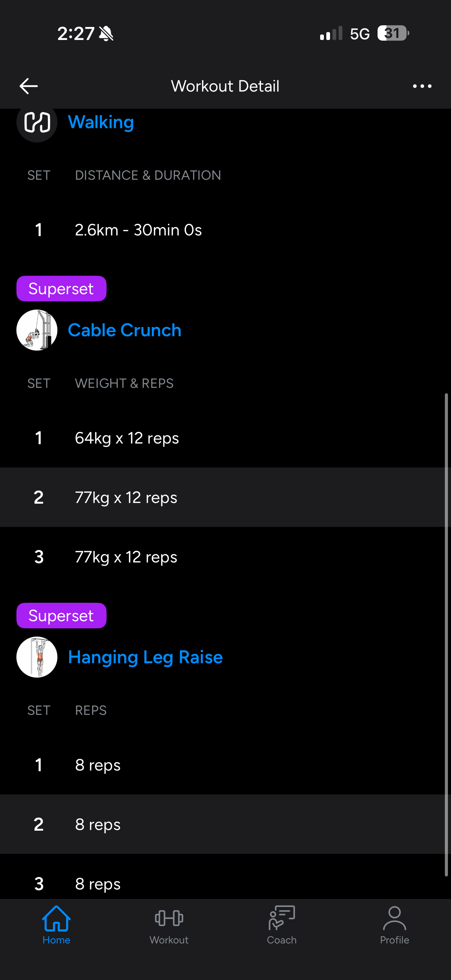Tap the battery indicator in status bar

coord(393,33)
